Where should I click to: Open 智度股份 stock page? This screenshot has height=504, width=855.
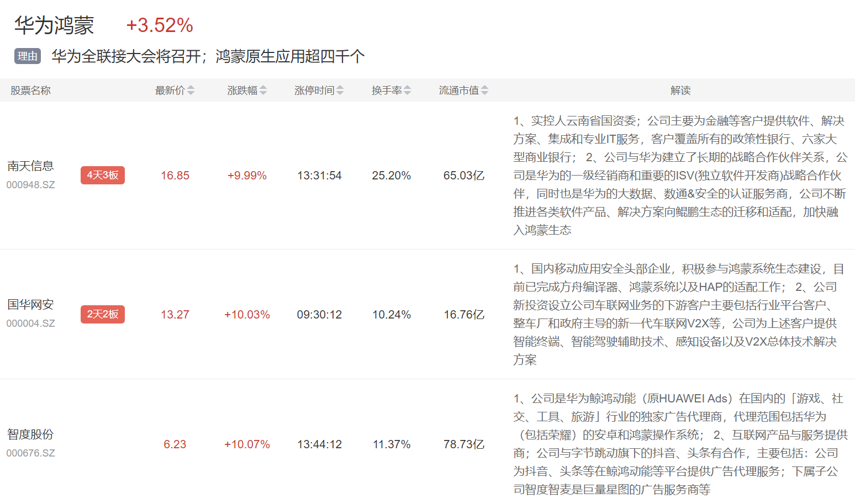tap(30, 434)
